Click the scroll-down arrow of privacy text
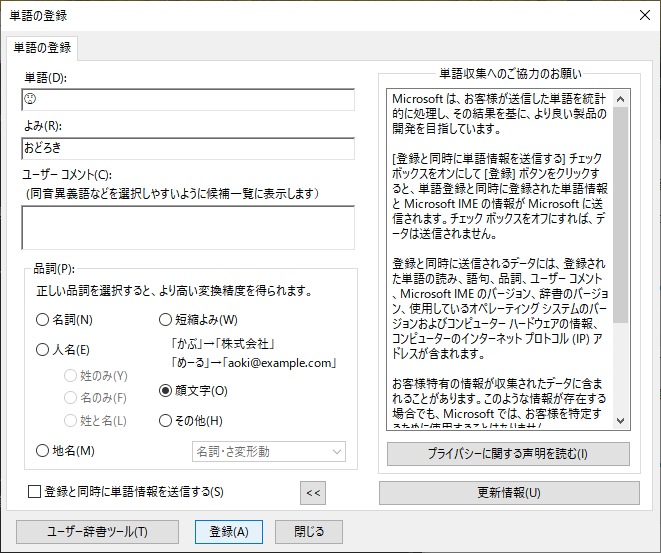The width and height of the screenshot is (661, 553). click(x=621, y=421)
